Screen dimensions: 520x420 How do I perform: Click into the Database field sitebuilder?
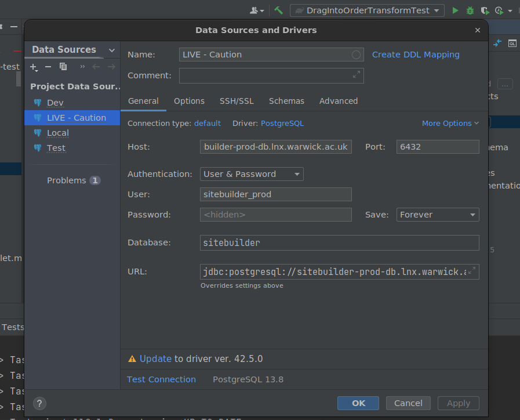point(339,243)
